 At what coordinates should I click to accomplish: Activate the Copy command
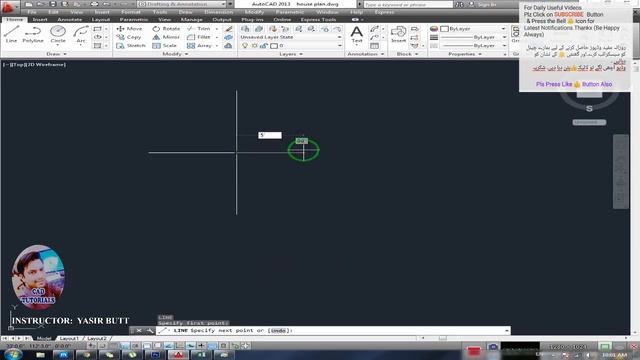(129, 37)
